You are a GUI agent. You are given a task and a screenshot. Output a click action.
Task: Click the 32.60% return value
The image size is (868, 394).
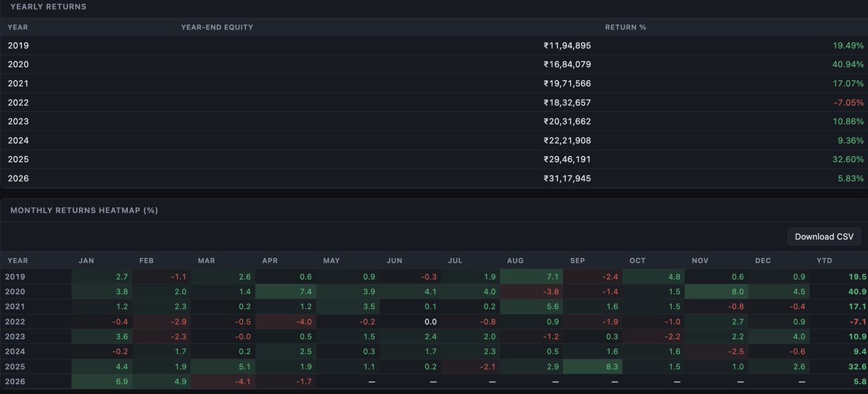pyautogui.click(x=848, y=159)
